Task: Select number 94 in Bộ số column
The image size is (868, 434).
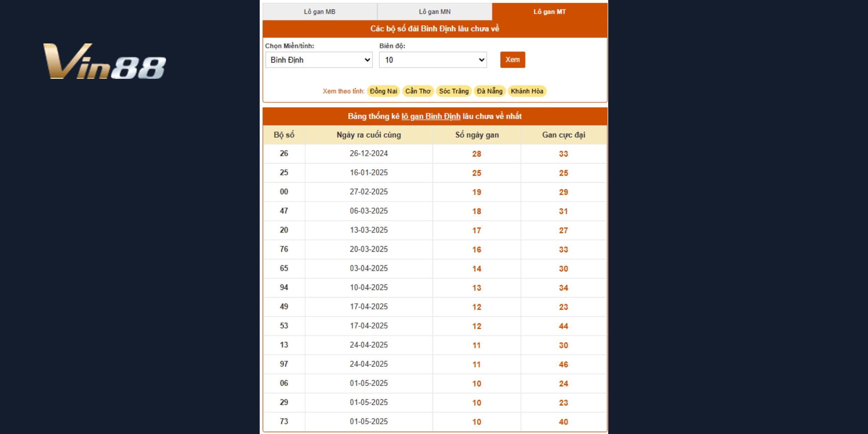Action: (284, 287)
